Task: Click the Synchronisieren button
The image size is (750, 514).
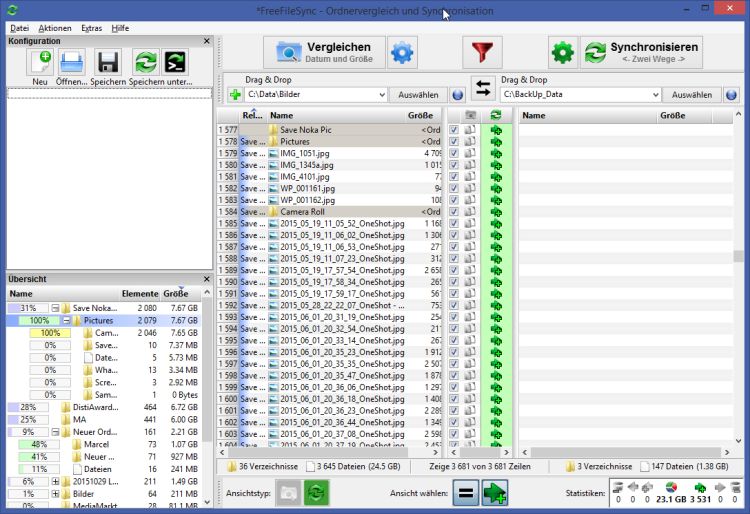Action: (x=642, y=52)
